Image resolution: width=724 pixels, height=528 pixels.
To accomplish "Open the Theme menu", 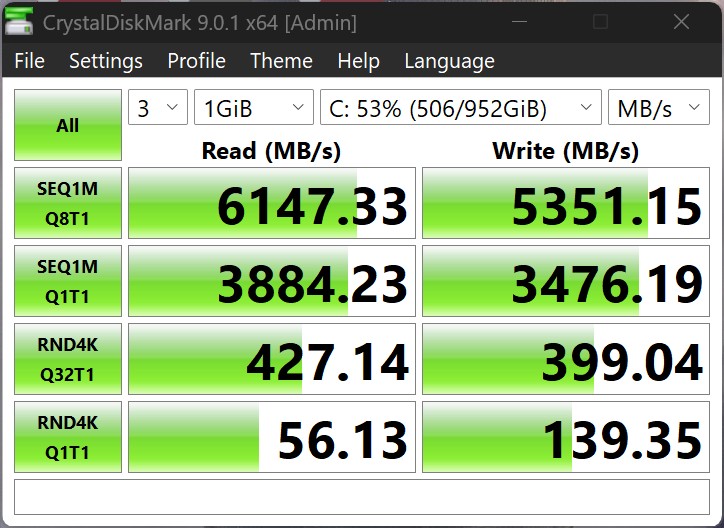I will tap(281, 61).
